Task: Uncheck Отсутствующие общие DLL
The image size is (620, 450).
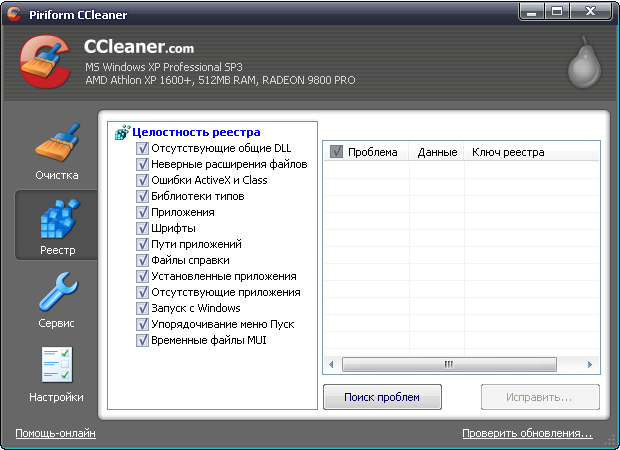Action: (142, 148)
